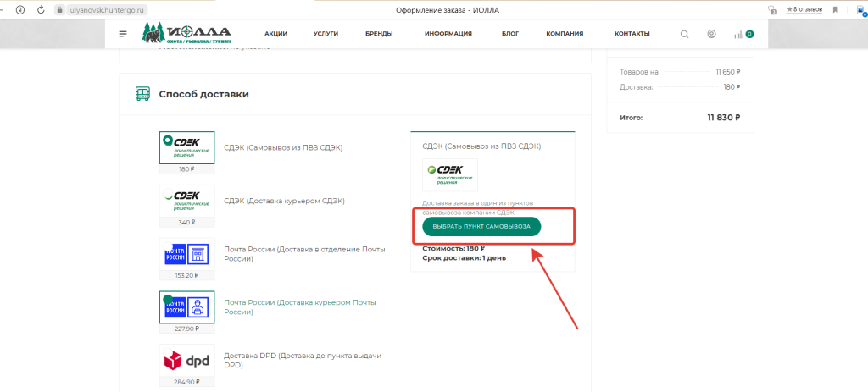This screenshot has width=868, height=392.
Task: Choose DPD pickup point delivery
Action: click(186, 361)
